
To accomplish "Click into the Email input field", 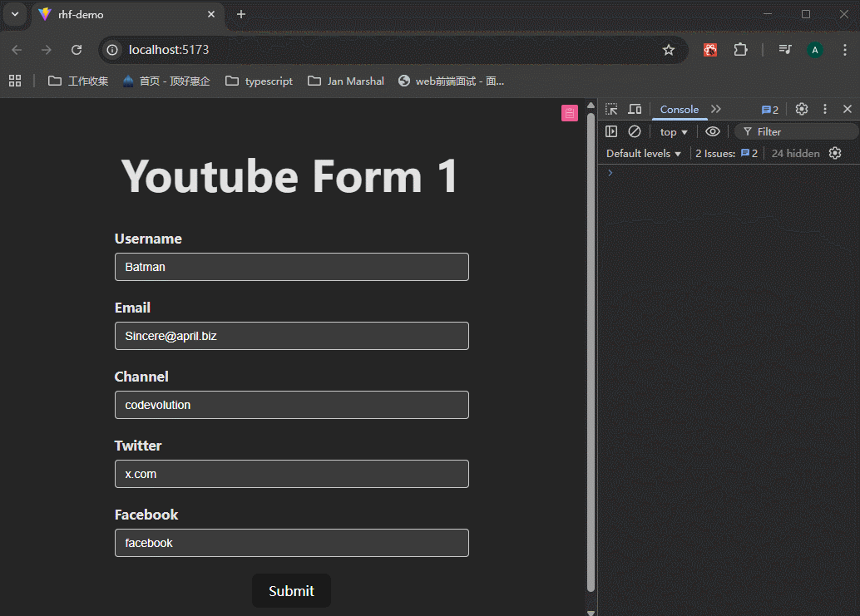I will [x=291, y=336].
